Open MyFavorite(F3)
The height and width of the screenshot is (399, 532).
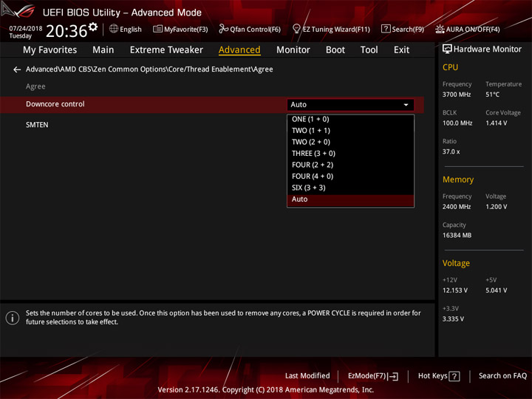coord(180,29)
